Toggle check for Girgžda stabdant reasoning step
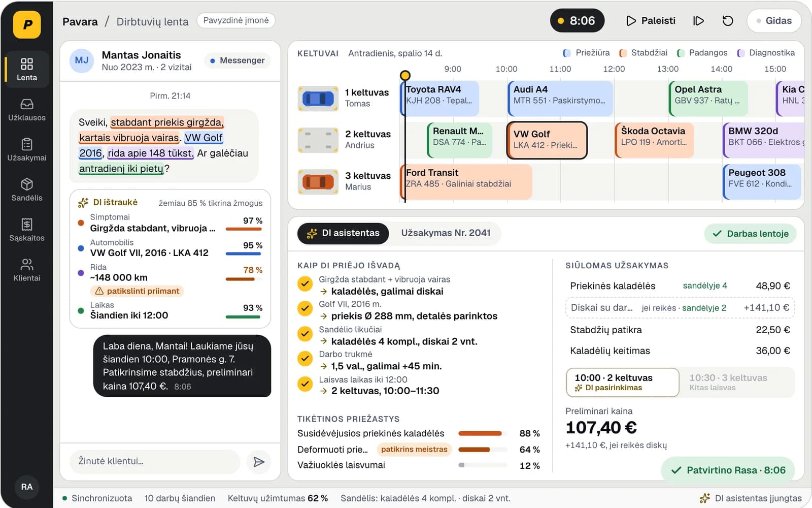Viewport: 812px width, 508px height. (x=305, y=283)
